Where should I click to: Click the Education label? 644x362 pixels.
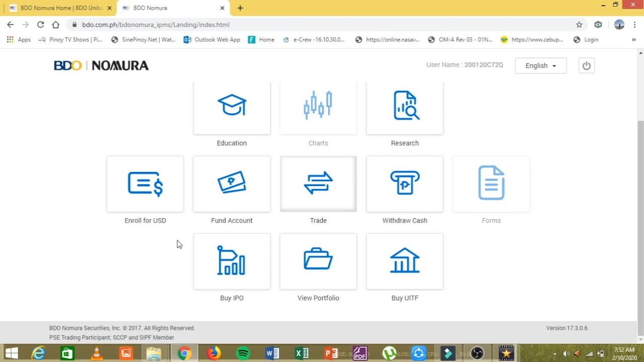pos(232,143)
